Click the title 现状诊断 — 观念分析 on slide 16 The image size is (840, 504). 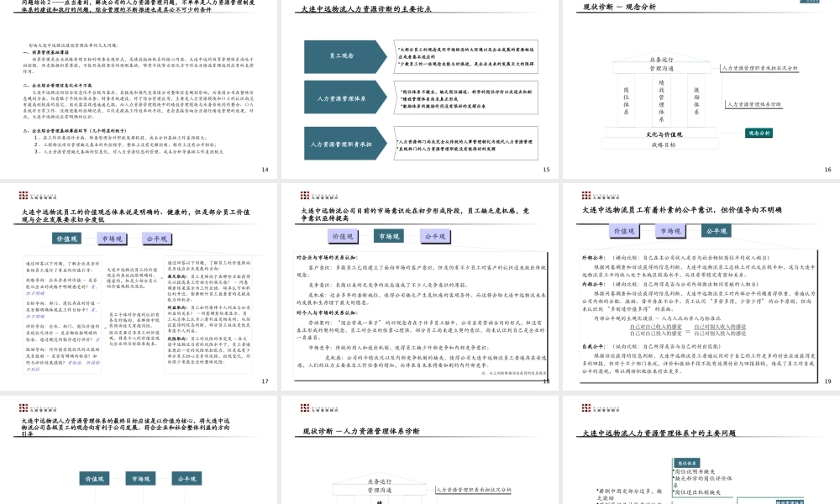620,7
